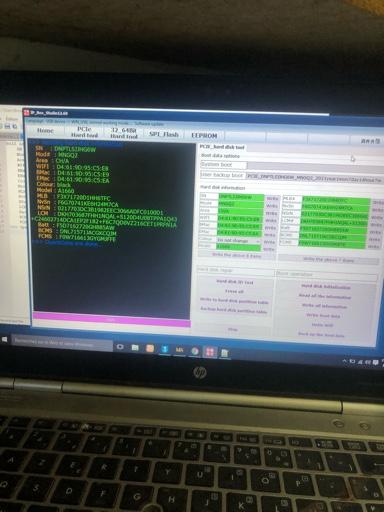This screenshot has height=512, width=384.
Task: Open Chrome from the taskbar
Action: pyautogui.click(x=195, y=351)
